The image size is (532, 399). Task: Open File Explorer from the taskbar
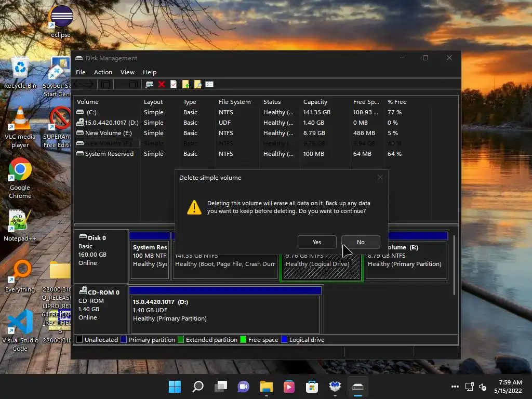(267, 387)
